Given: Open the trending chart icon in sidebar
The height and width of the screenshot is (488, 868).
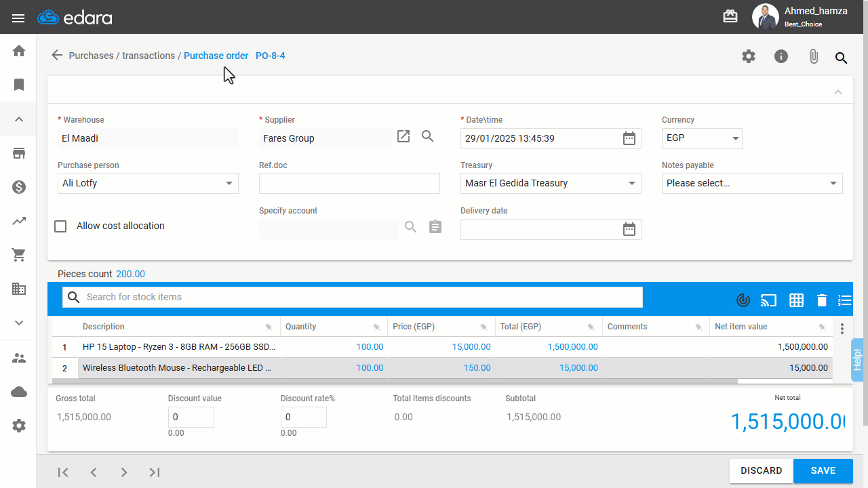Looking at the screenshot, I should click(19, 221).
